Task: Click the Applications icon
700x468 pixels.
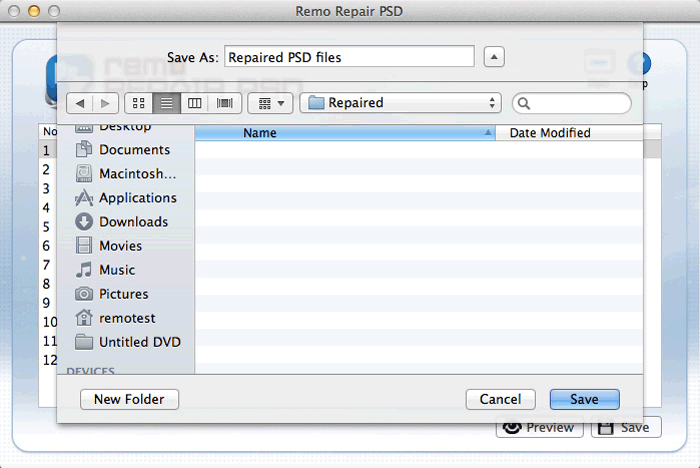Action: click(x=84, y=197)
